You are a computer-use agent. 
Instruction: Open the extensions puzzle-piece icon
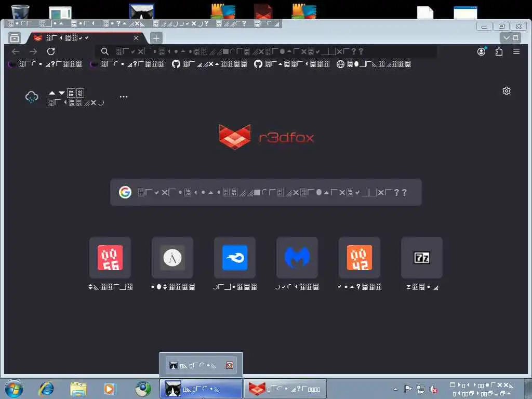(x=499, y=51)
